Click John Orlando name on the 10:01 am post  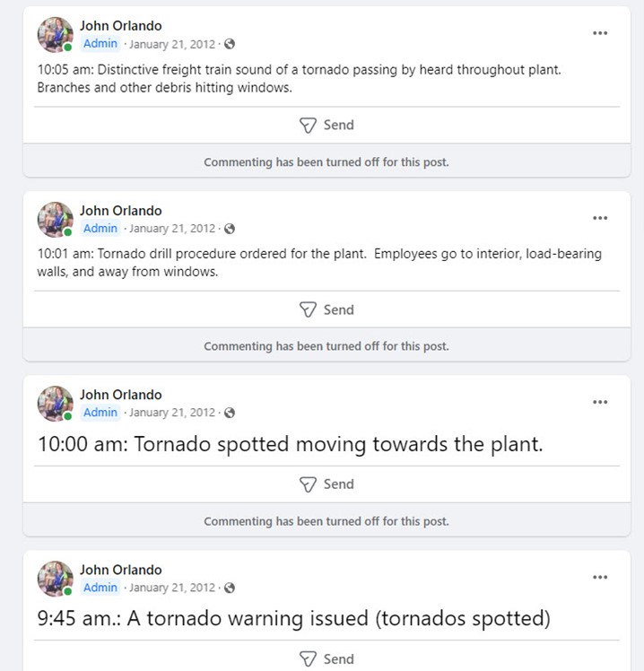point(121,211)
